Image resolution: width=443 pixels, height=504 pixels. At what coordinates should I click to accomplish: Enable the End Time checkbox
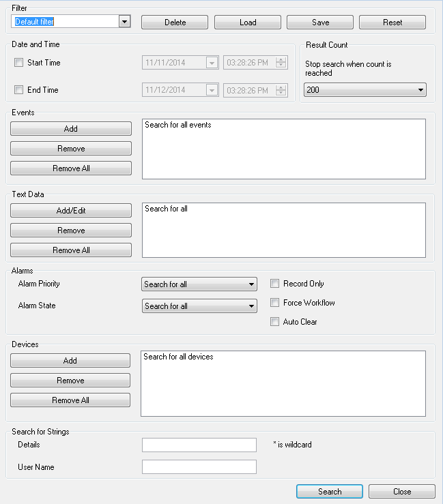tap(19, 89)
